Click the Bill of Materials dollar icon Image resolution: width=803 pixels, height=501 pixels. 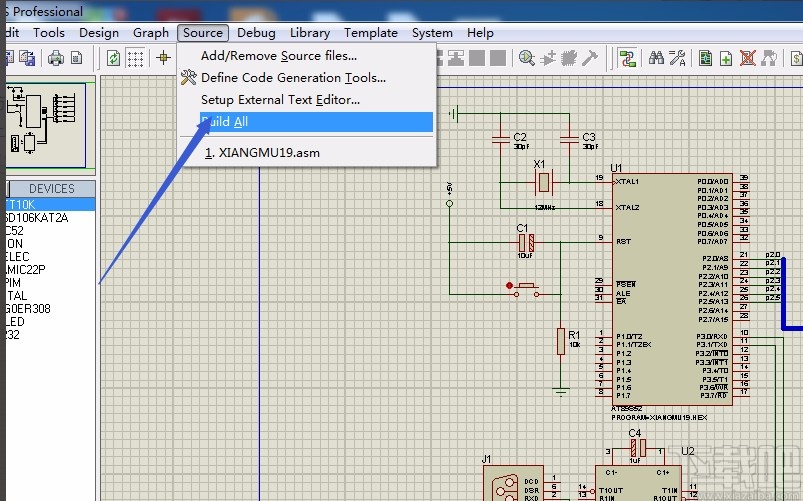coord(796,58)
